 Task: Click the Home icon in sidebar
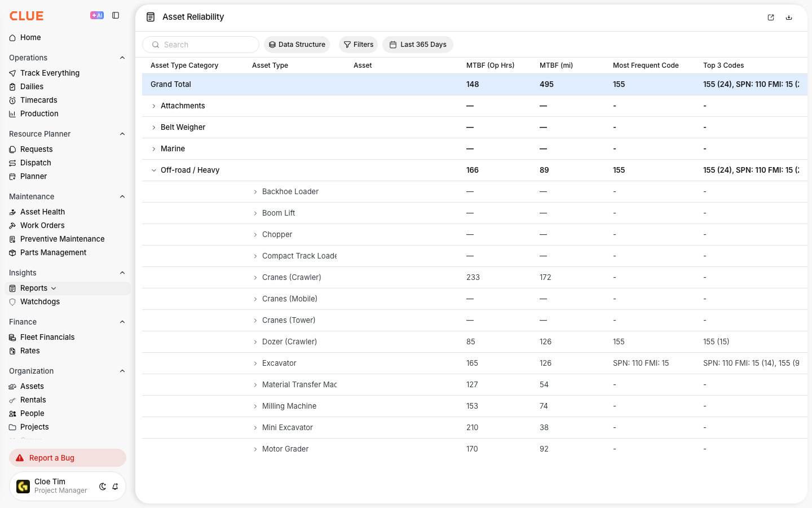click(x=12, y=38)
